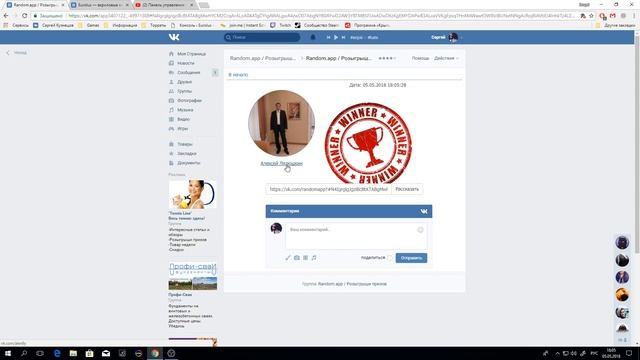640x360 pixels.
Task: Open the top chat avatar on right edge
Action: click(622, 242)
